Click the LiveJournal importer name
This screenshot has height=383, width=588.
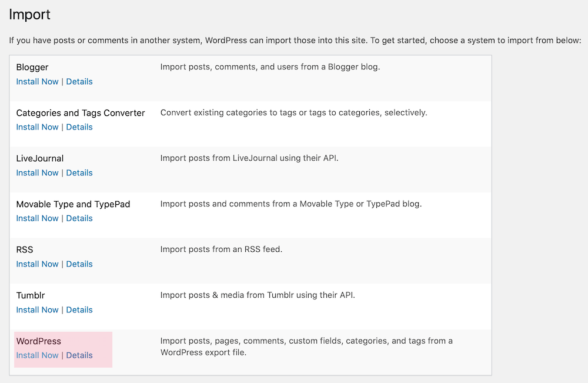pos(40,159)
